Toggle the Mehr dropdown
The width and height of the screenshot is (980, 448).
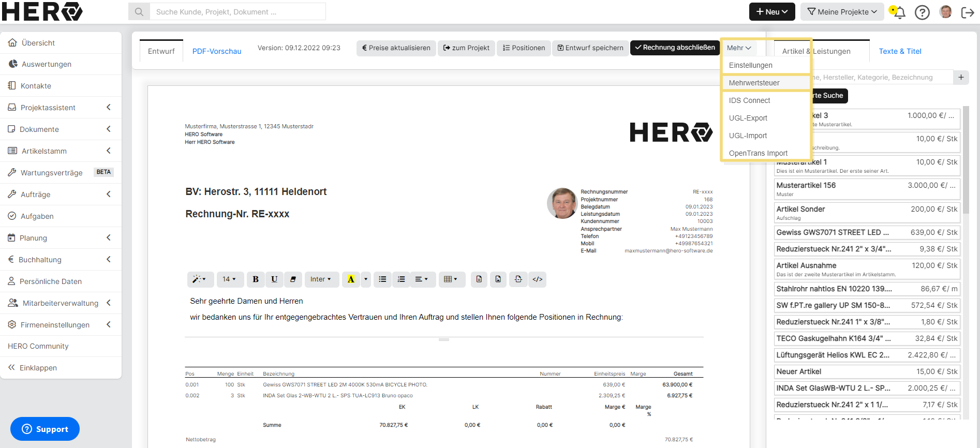739,48
